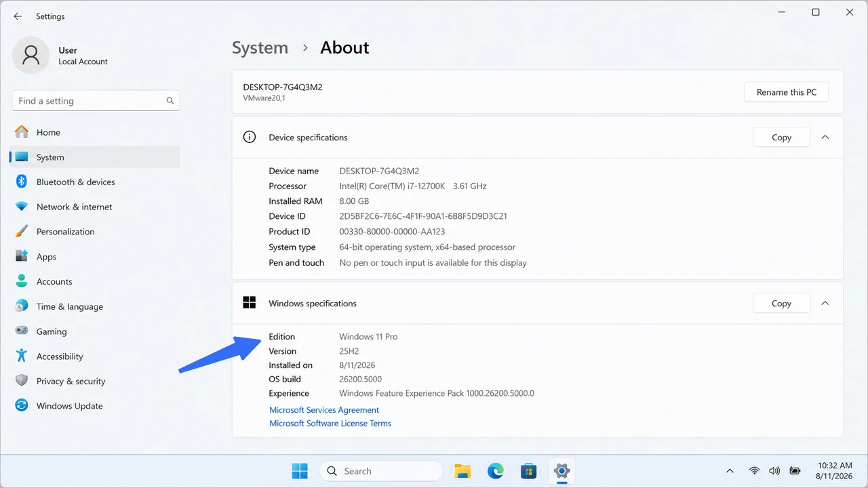
Task: Click the Personalization paintbrush icon
Action: coord(22,231)
